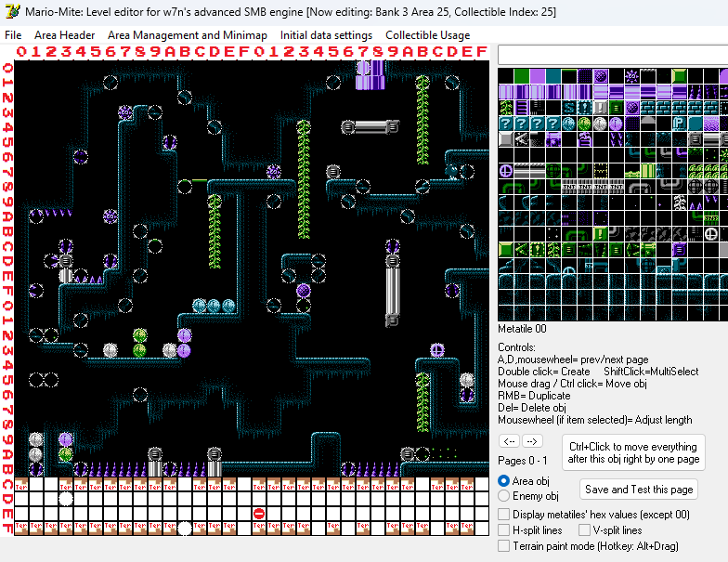Pick the green beveled block metatile
Viewport: 728px width, 562px height.
point(680,76)
